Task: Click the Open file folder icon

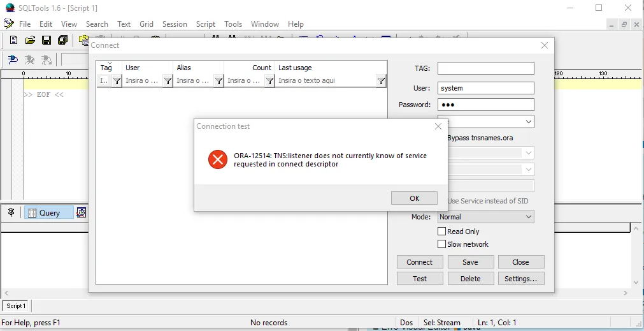Action: [30, 40]
